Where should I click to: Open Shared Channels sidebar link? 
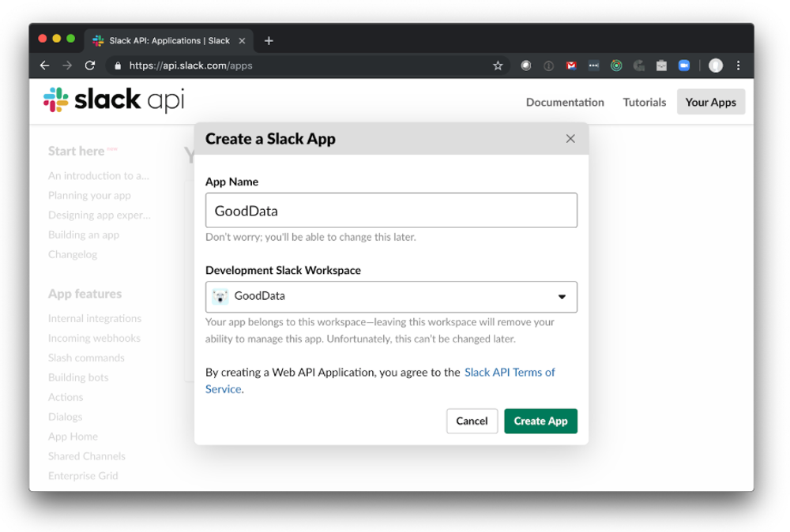[87, 456]
